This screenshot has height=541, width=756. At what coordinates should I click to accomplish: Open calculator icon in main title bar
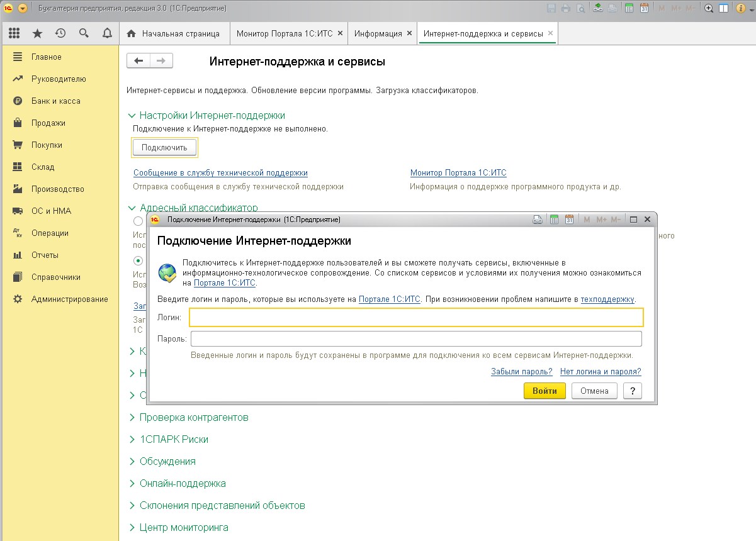pos(629,8)
